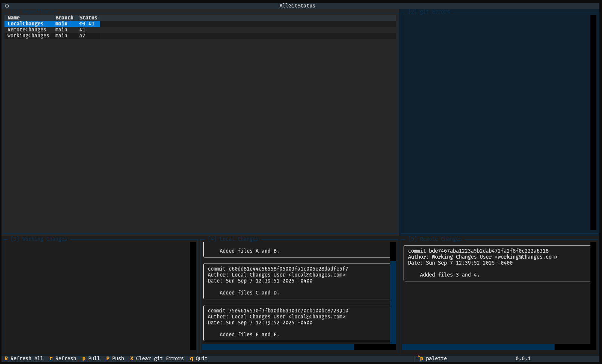602x364 pixels.
Task: Click the Status column header
Action: pos(88,18)
